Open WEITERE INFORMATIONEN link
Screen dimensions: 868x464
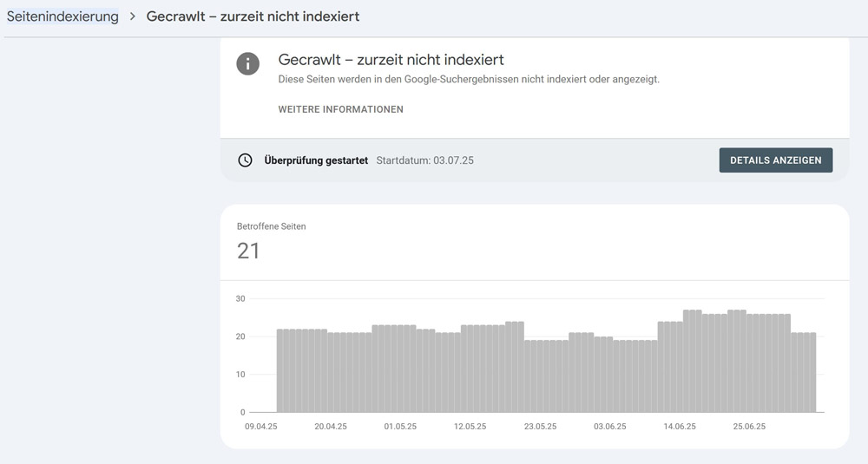pos(340,109)
